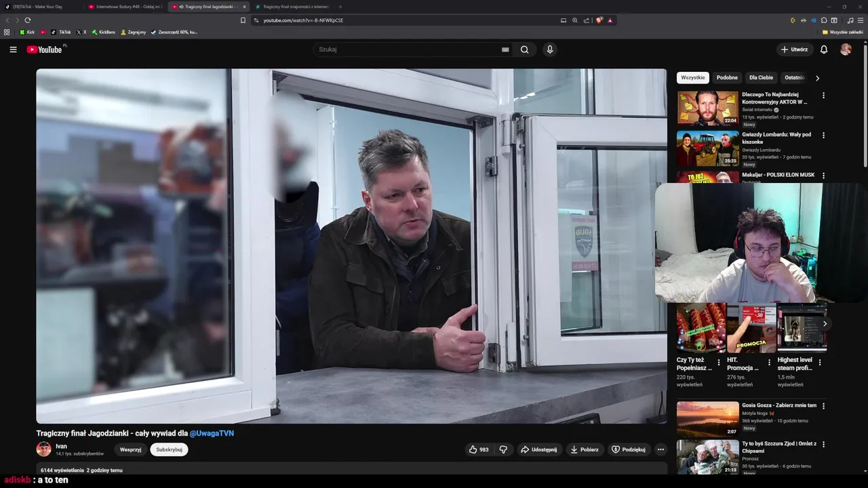The image size is (868, 488).
Task: Switch to Internetowe Bzdury #48 tab
Action: click(125, 7)
